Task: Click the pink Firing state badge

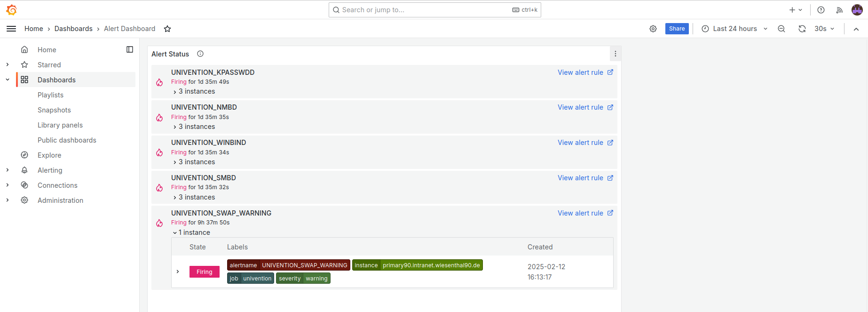Action: coord(205,272)
